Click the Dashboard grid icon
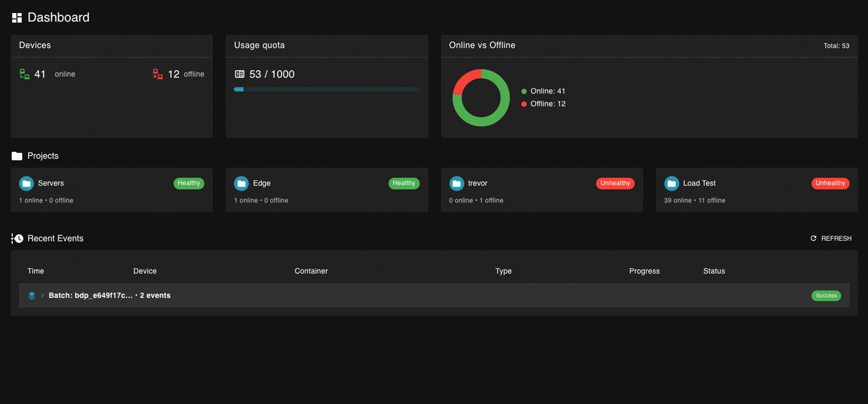The height and width of the screenshot is (404, 868). 17,18
